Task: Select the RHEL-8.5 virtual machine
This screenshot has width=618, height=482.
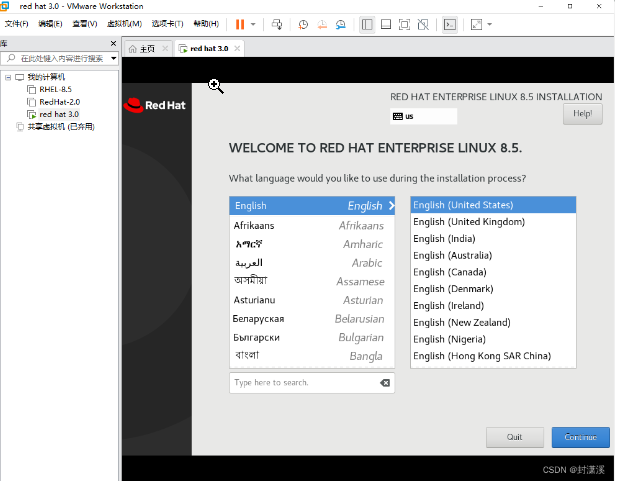Action: pyautogui.click(x=55, y=89)
